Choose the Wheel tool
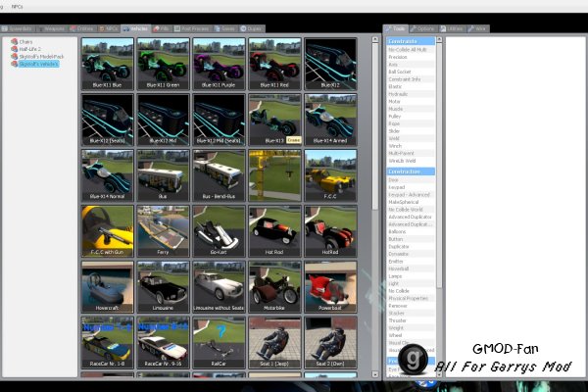 coord(411,335)
